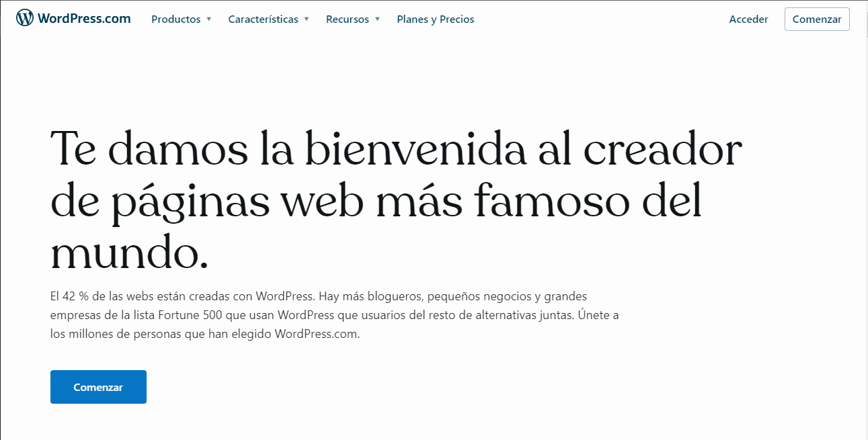Open the Productos menu
This screenshot has height=440, width=868.
[176, 19]
